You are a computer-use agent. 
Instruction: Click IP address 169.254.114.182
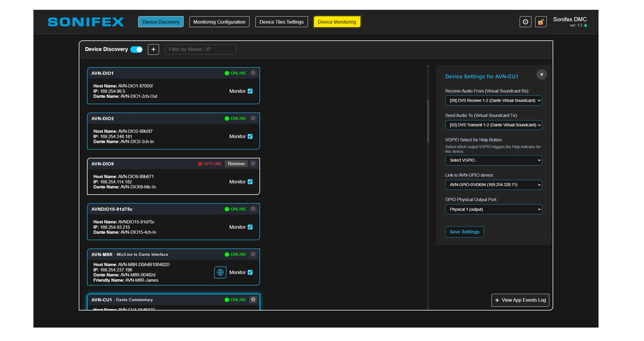click(x=116, y=182)
